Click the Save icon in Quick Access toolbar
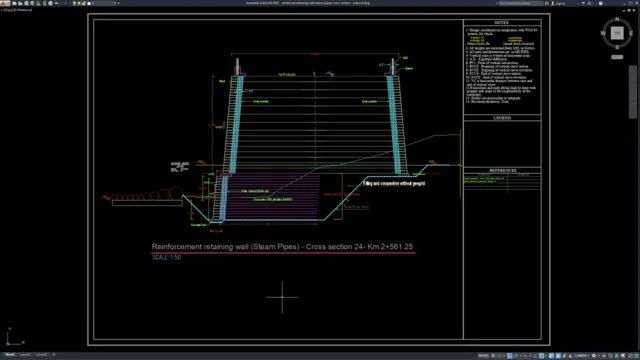 click(x=26, y=3)
